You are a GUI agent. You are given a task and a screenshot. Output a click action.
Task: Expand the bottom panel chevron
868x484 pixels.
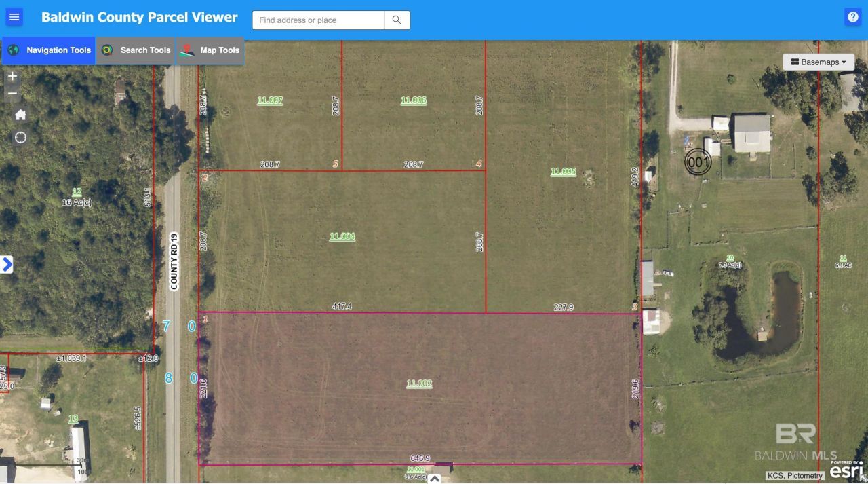[435, 478]
